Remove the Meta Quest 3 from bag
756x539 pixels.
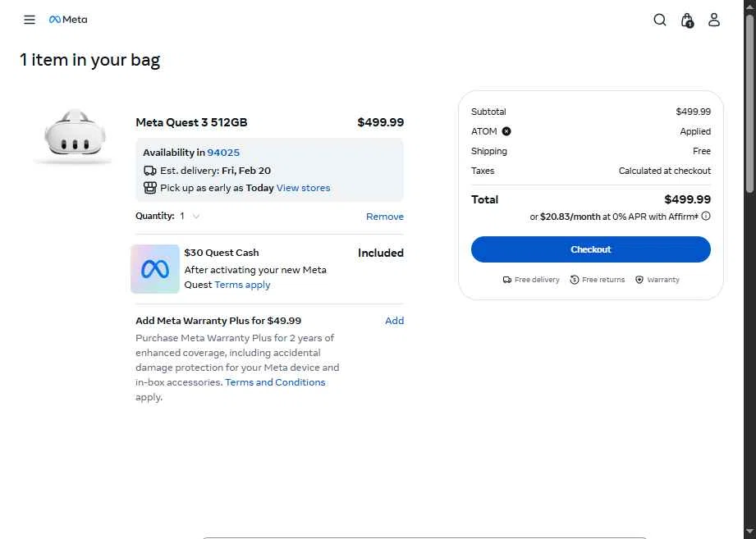coord(385,217)
